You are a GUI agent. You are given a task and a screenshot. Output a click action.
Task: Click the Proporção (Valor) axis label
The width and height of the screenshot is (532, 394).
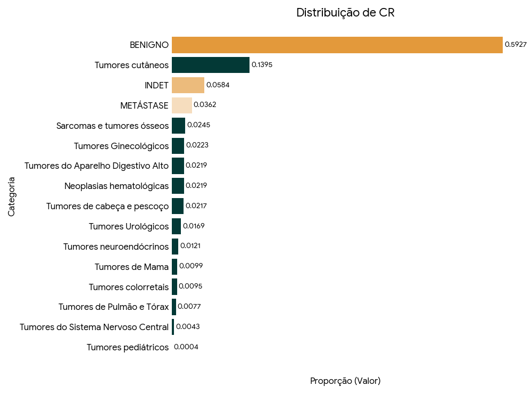pyautogui.click(x=345, y=381)
